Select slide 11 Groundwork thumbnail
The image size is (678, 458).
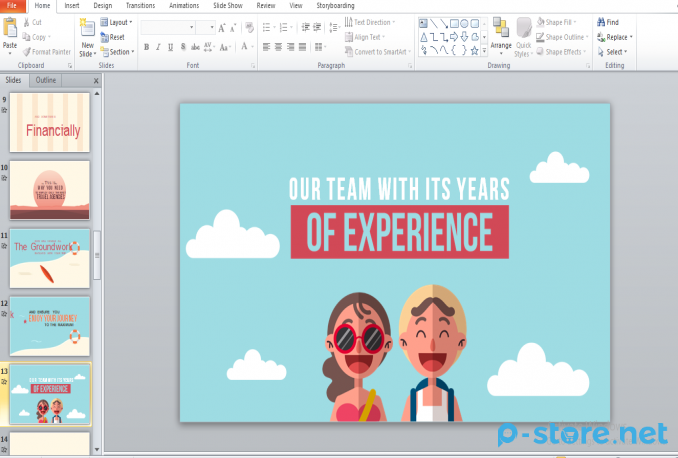(x=49, y=257)
